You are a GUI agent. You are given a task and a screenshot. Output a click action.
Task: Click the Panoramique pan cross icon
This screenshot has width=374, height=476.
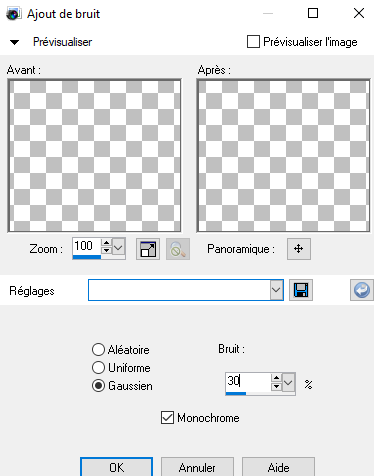tap(299, 249)
